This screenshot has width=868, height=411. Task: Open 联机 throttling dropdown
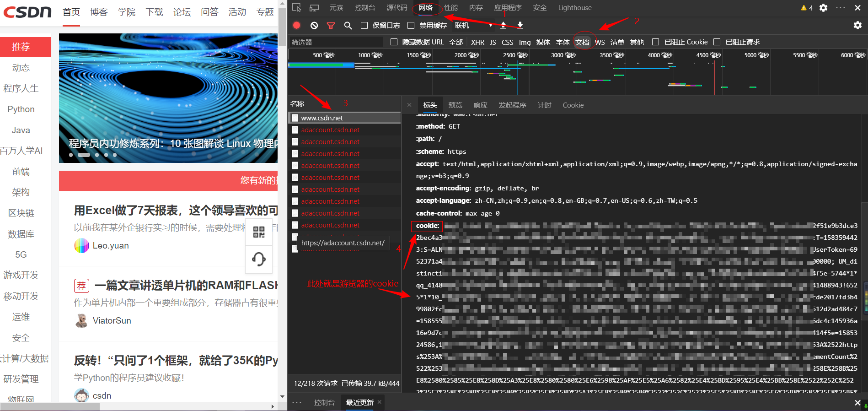pyautogui.click(x=474, y=26)
